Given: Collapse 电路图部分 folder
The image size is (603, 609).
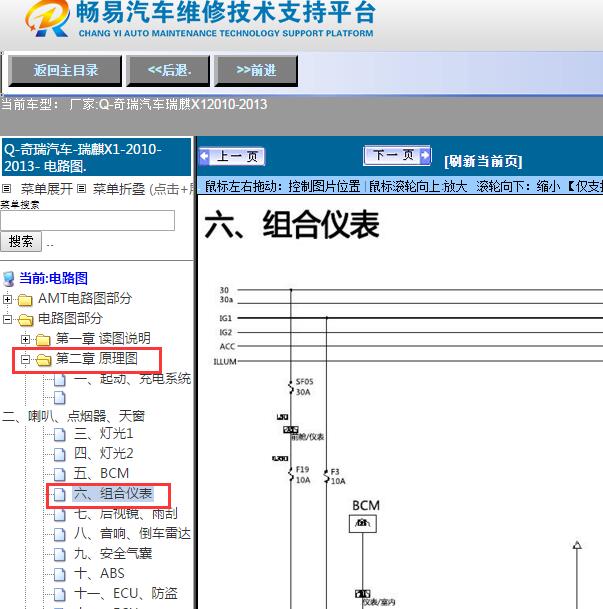Looking at the screenshot, I should coord(7,319).
